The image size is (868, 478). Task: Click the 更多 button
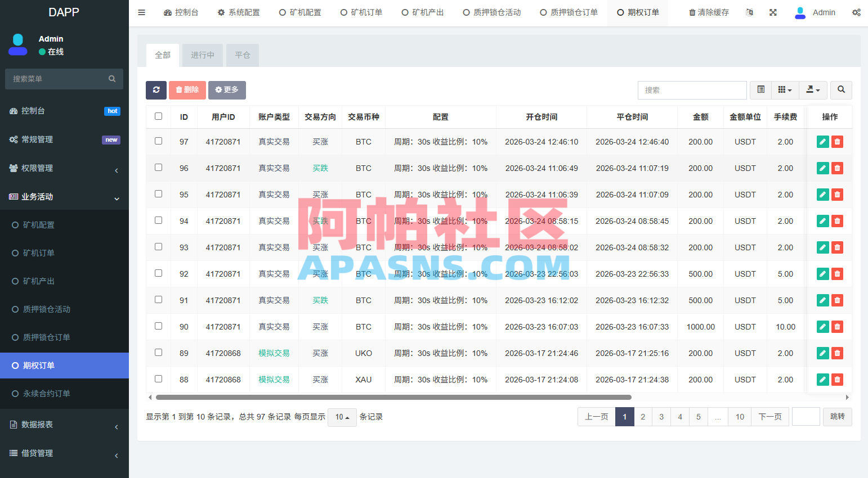coord(227,90)
